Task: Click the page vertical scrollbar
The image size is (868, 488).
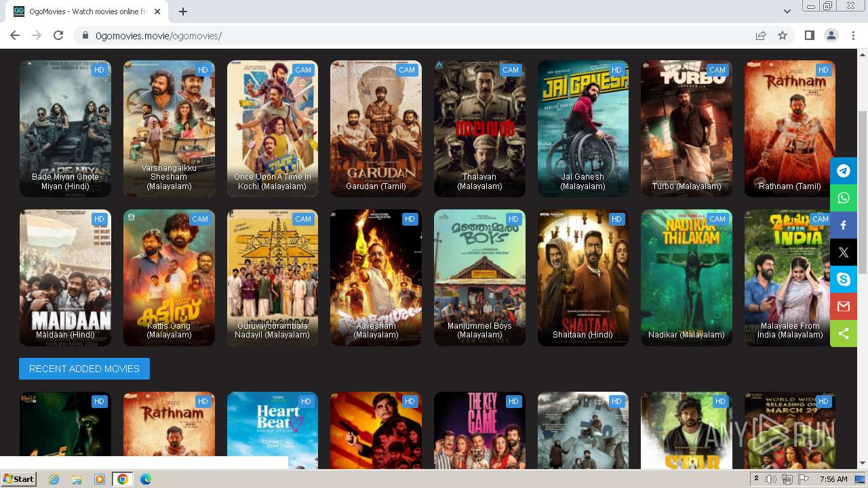Action: [x=863, y=193]
